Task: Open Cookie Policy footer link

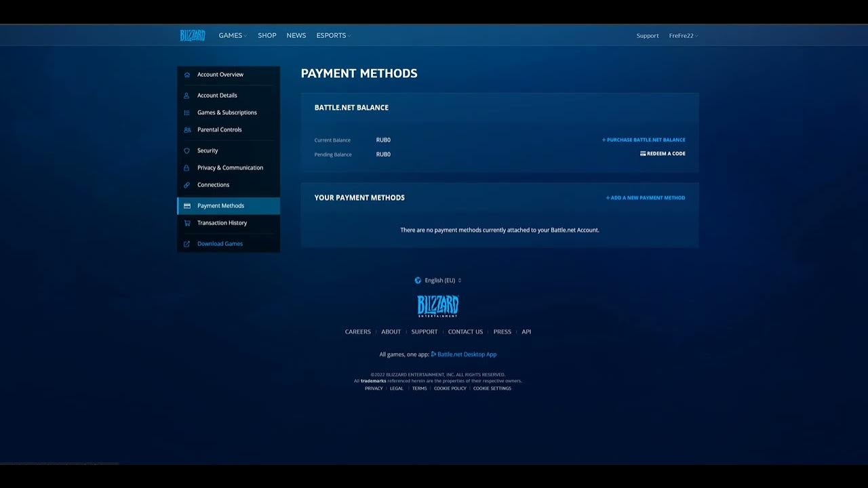Action: click(x=450, y=388)
